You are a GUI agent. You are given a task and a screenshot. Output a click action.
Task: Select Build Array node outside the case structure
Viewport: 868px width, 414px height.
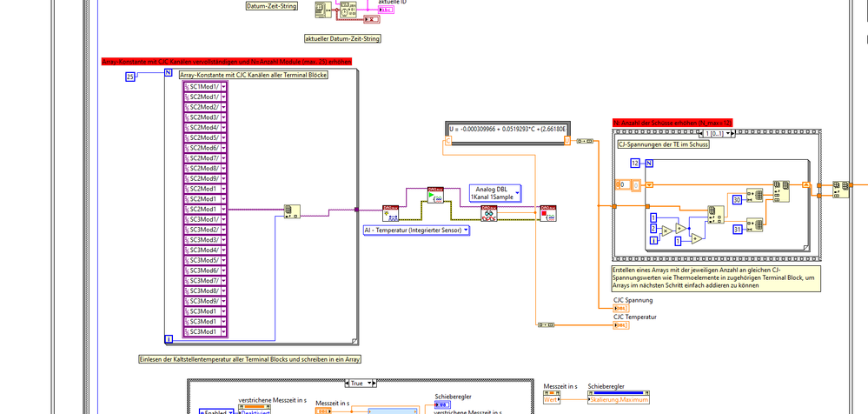click(x=841, y=189)
